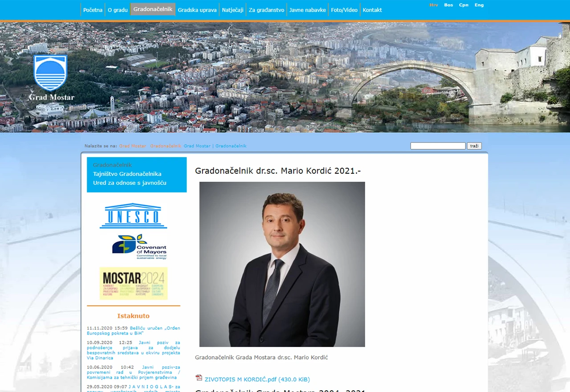Image resolution: width=570 pixels, height=392 pixels.
Task: Click the traži search button
Action: coord(474,146)
